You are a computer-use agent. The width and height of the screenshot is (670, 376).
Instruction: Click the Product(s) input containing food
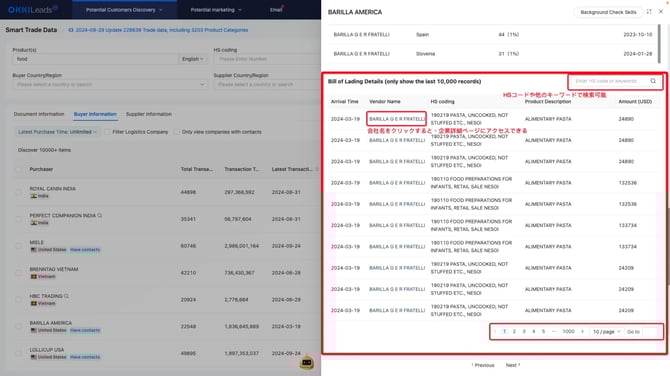[x=95, y=59]
